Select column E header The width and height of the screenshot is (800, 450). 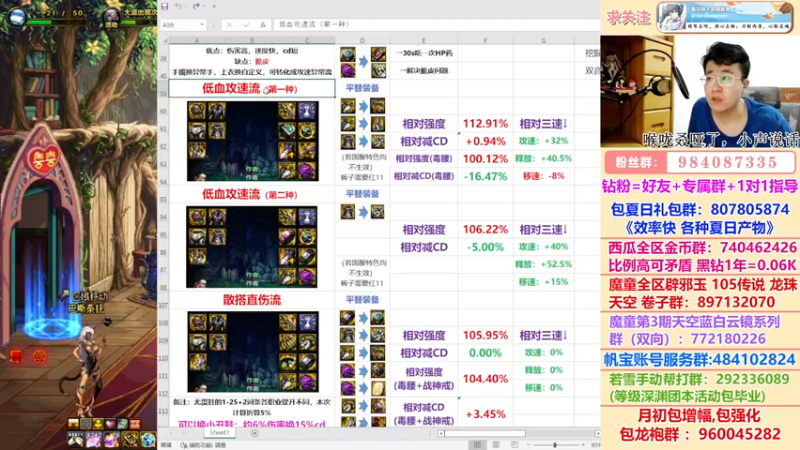(x=423, y=40)
